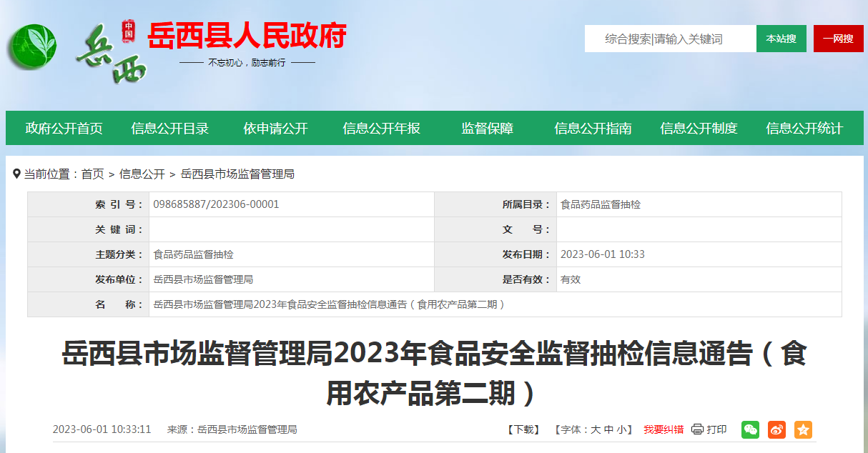Click the printer icon to print
This screenshot has height=453, width=868.
pyautogui.click(x=698, y=429)
